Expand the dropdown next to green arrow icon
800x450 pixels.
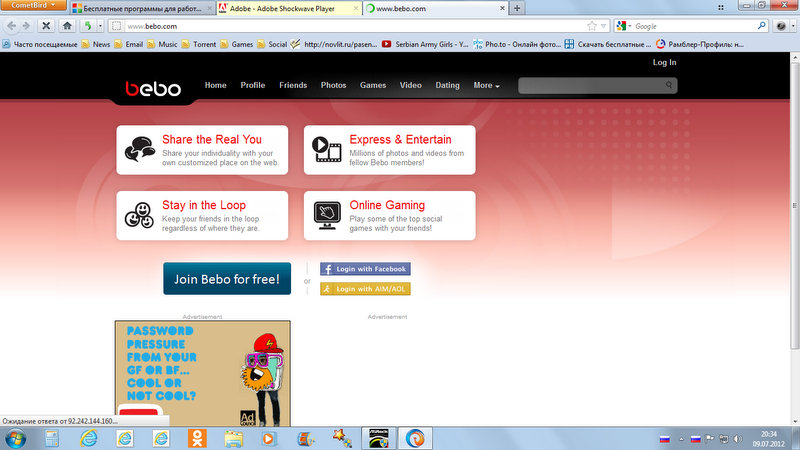(101, 26)
